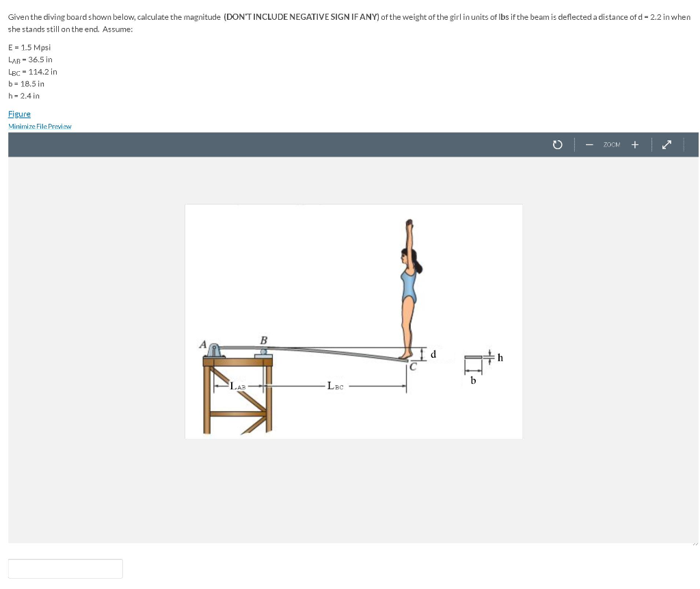700x589 pixels.
Task: Click the dark preview toolbar strip
Action: [342, 144]
